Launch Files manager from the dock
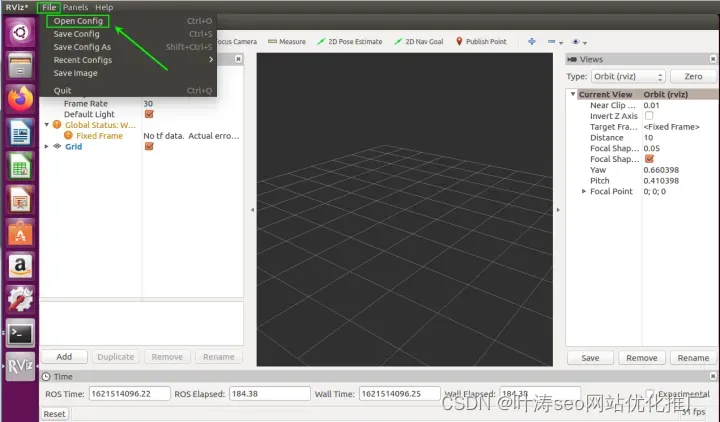 [20, 65]
